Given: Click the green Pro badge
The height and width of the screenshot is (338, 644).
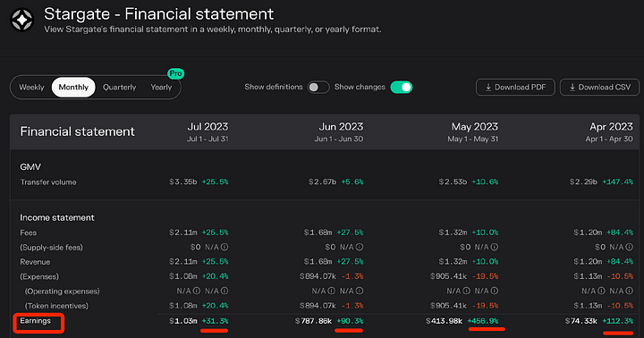Looking at the screenshot, I should point(176,73).
